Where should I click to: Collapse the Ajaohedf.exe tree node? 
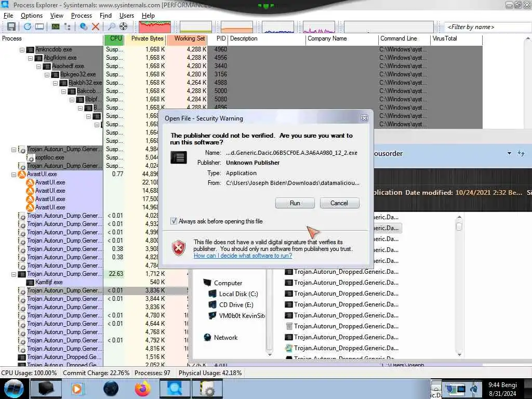coord(38,66)
